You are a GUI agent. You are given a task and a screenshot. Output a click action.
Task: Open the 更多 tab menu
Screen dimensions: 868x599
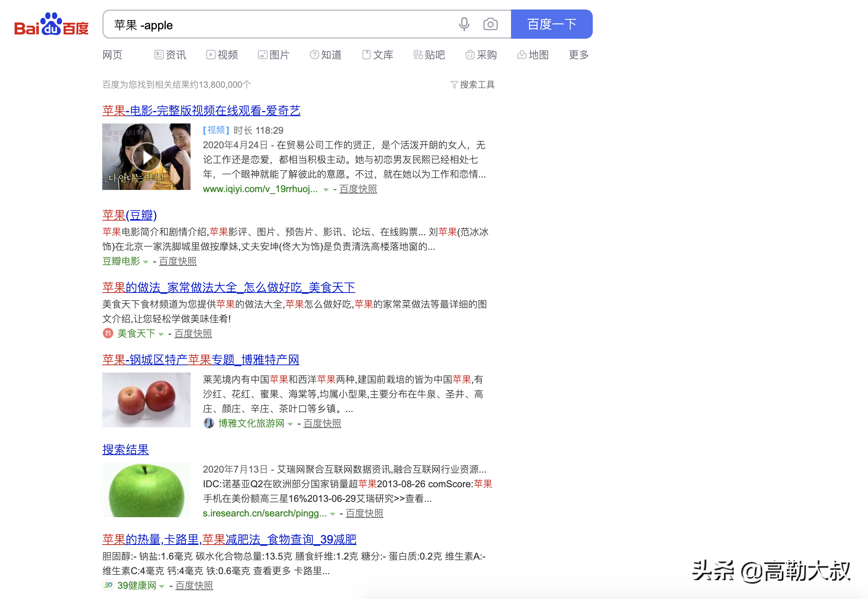[579, 55]
